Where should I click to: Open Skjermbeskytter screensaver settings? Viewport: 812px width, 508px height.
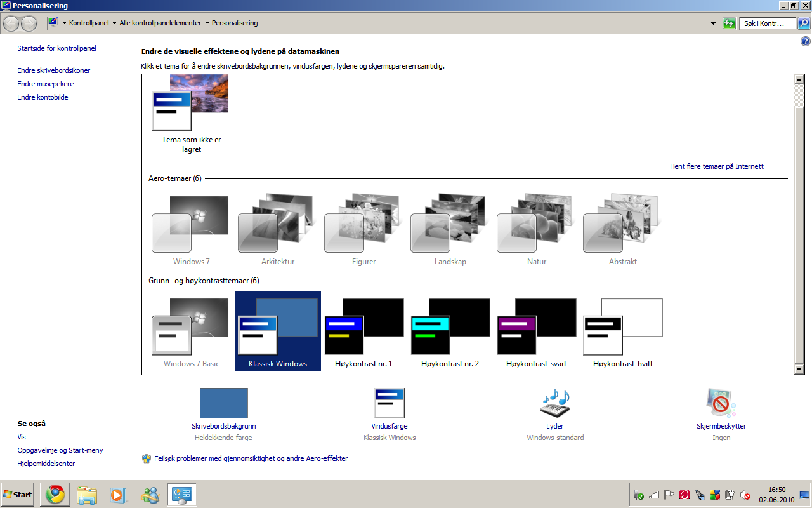pyautogui.click(x=721, y=415)
